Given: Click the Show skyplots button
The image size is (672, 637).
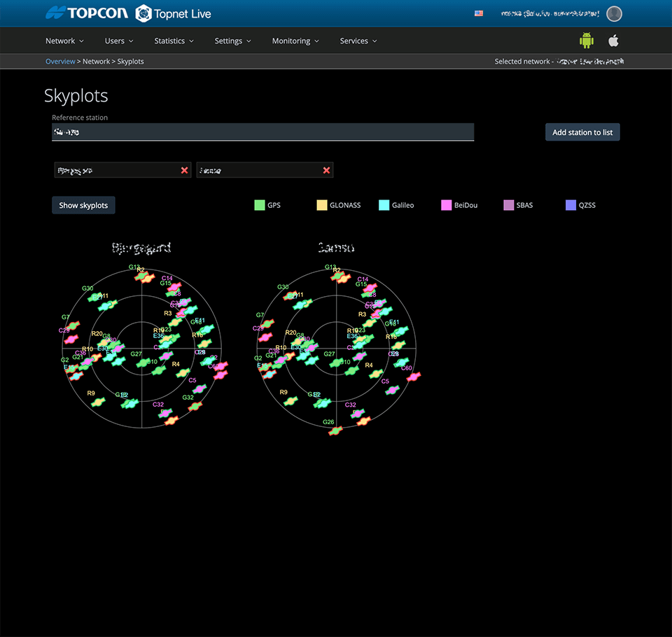Looking at the screenshot, I should click(x=83, y=205).
